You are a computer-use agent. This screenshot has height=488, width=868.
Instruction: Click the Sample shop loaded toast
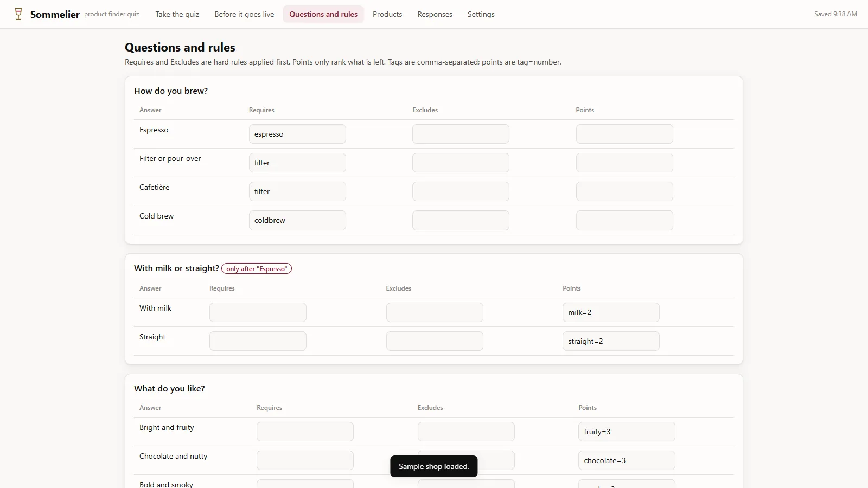[x=434, y=466]
